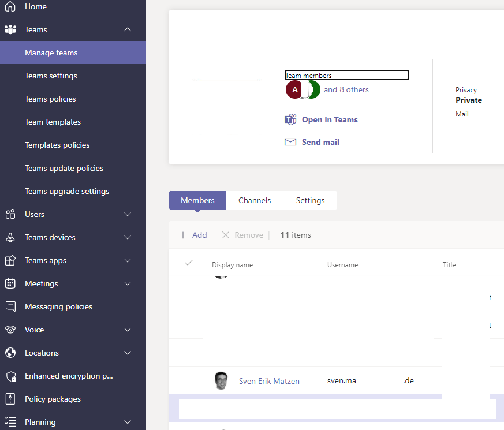The height and width of the screenshot is (430, 504).
Task: Collapse the Teams section chevron
Action: pos(128,29)
